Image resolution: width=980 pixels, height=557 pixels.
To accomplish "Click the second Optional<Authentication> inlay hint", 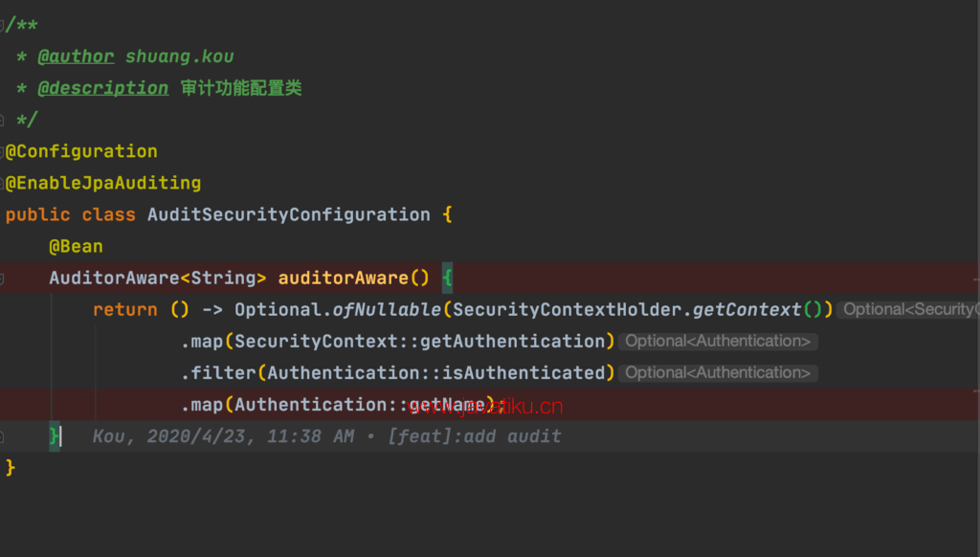I will click(x=718, y=373).
